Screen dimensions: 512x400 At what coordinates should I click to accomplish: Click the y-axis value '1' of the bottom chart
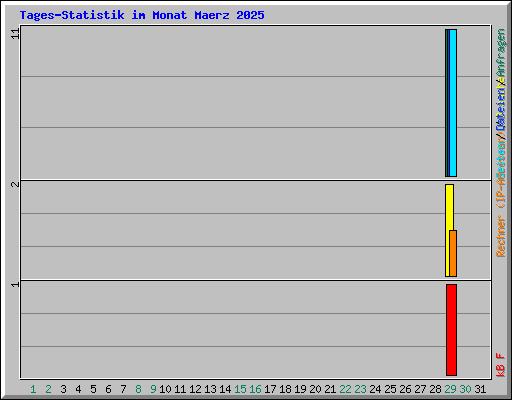pyautogui.click(x=16, y=285)
